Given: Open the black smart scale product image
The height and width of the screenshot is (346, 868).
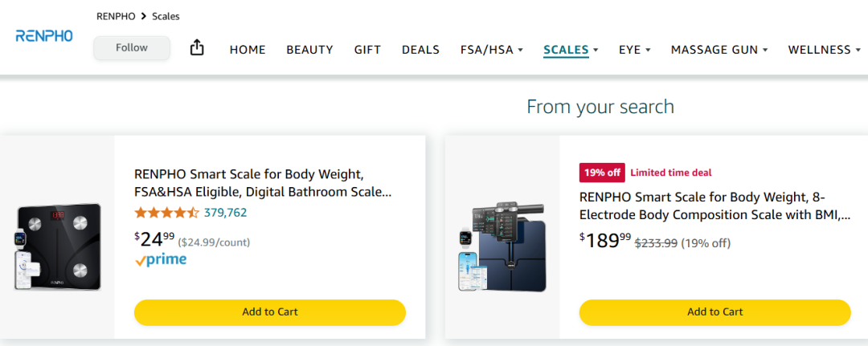Looking at the screenshot, I should pos(58,247).
